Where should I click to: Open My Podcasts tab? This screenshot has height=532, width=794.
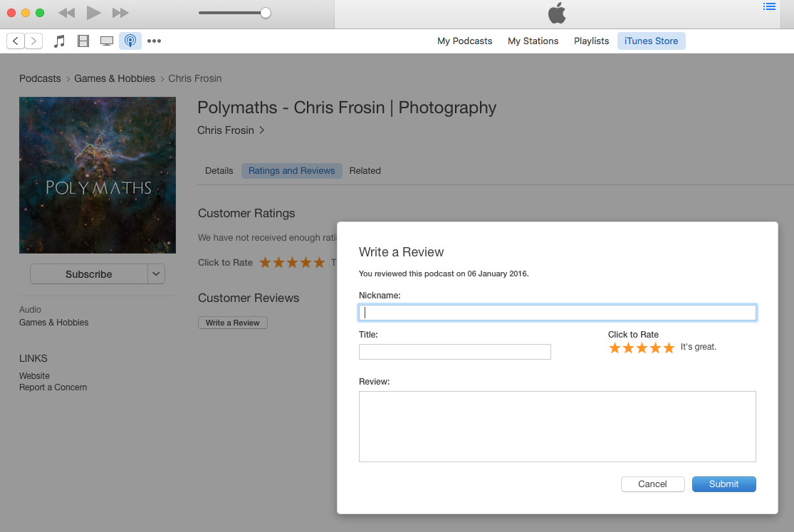[465, 41]
